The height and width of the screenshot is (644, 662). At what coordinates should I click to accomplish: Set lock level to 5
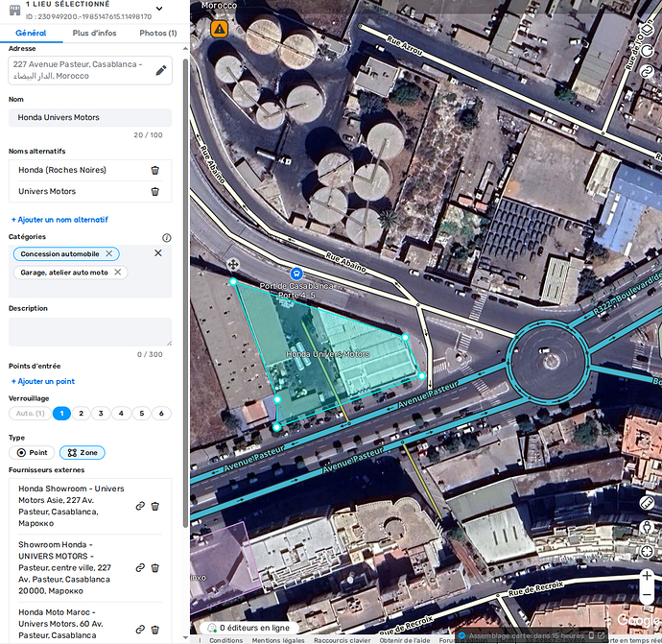(141, 414)
